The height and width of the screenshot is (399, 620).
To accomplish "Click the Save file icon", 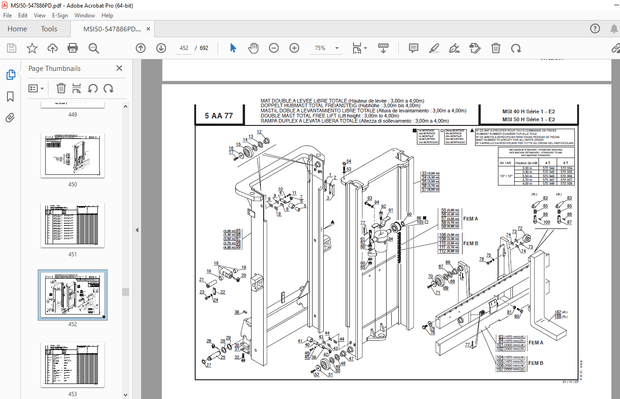I will tap(11, 48).
